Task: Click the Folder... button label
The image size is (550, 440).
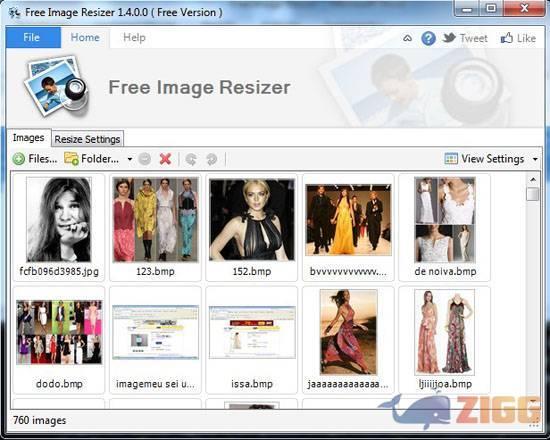Action: [100, 159]
